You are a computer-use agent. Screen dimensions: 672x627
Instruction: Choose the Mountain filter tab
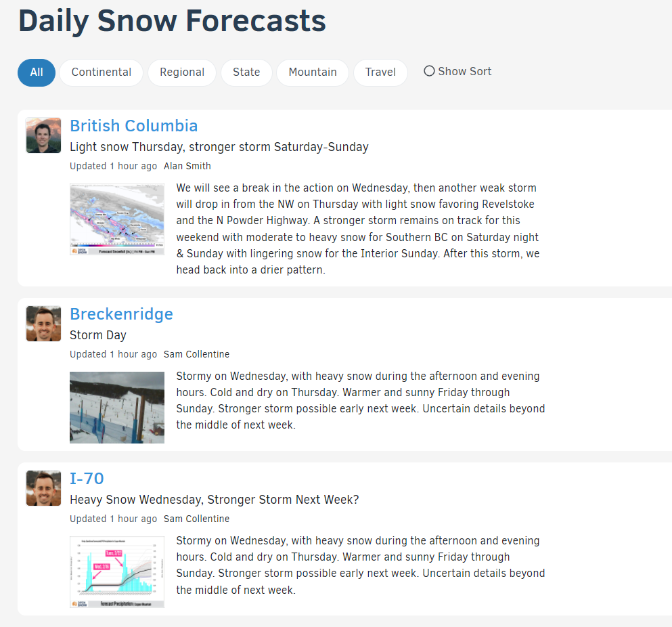[x=313, y=72]
